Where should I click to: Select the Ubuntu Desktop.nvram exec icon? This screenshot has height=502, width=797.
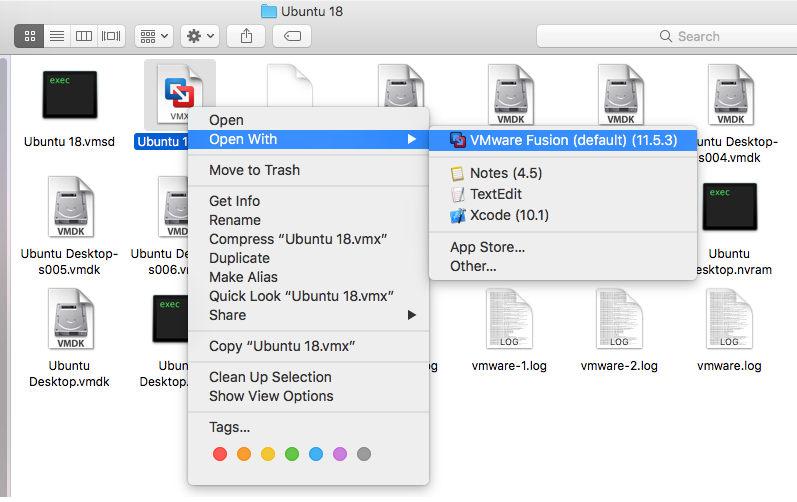click(x=730, y=207)
